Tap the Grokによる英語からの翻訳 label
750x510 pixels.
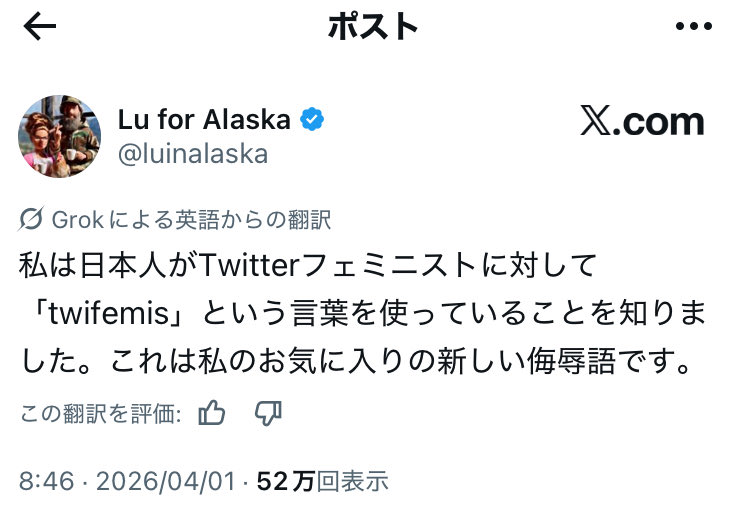190,219
